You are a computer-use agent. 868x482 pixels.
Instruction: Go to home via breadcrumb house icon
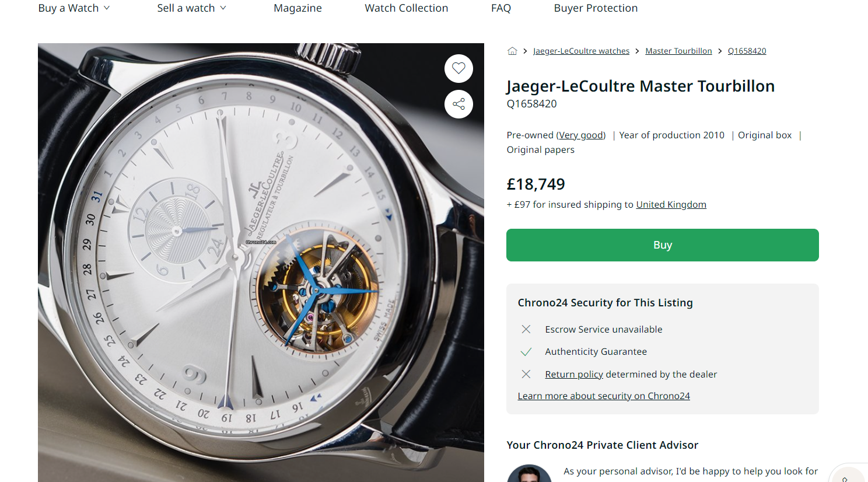[512, 51]
